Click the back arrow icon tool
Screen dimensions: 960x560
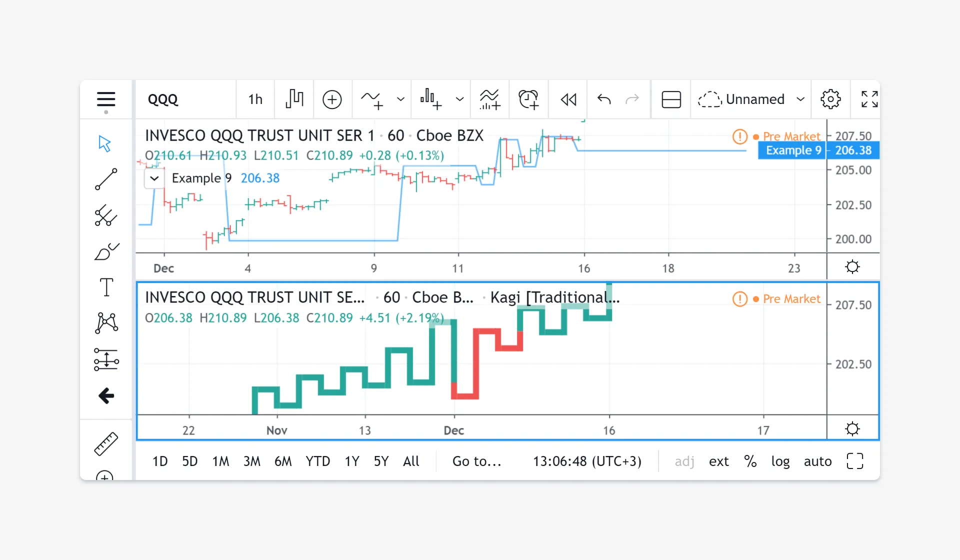point(106,396)
